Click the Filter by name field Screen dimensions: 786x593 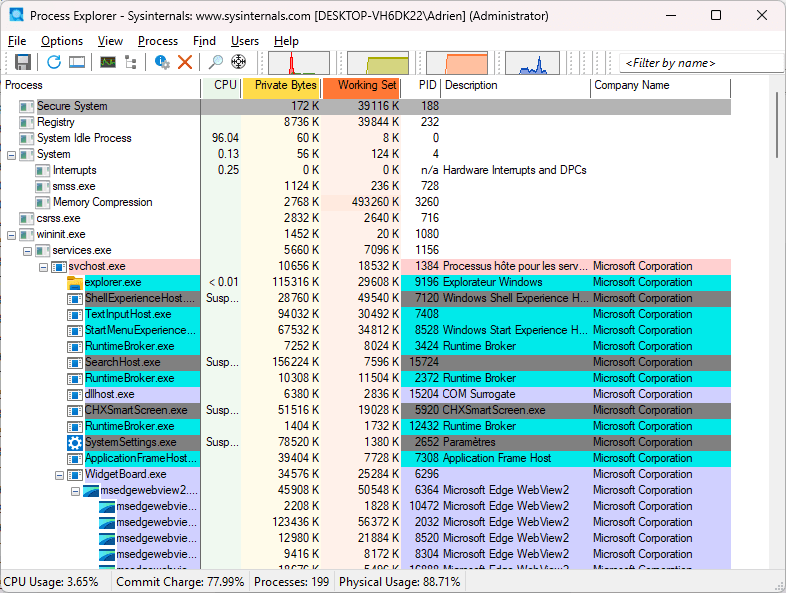[702, 63]
